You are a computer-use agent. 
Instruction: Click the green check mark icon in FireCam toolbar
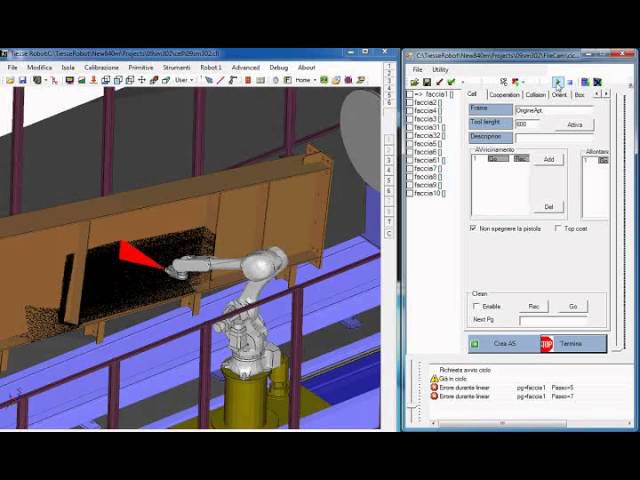click(451, 82)
